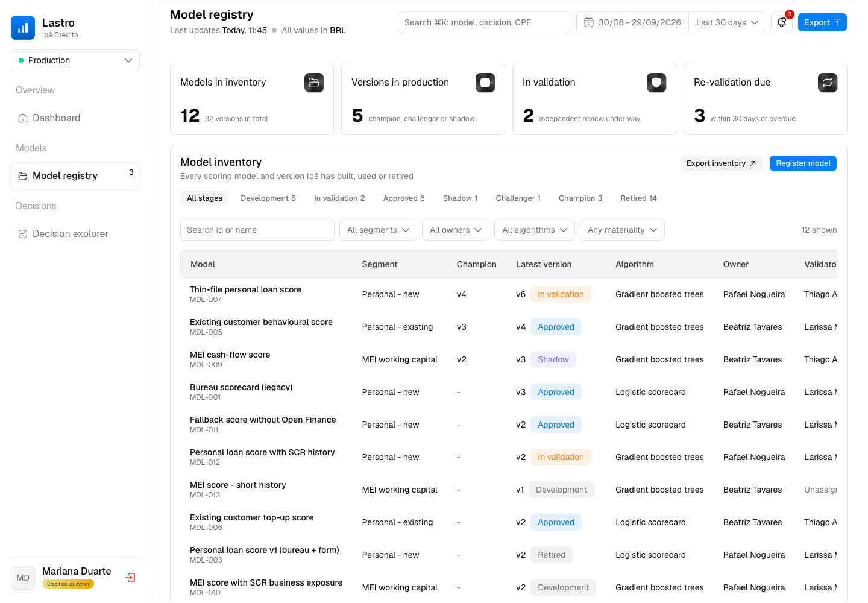Click the Search id or name field
This screenshot has height=603, width=868.
(x=257, y=230)
